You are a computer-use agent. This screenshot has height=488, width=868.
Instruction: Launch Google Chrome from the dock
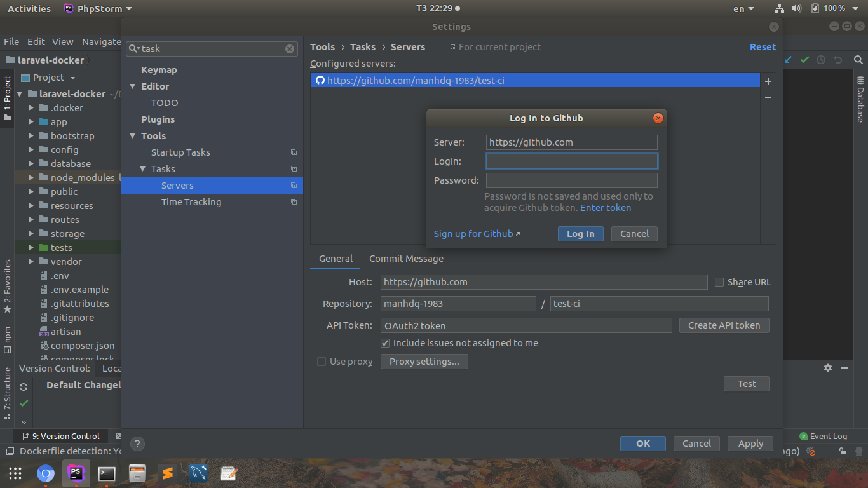tap(45, 473)
